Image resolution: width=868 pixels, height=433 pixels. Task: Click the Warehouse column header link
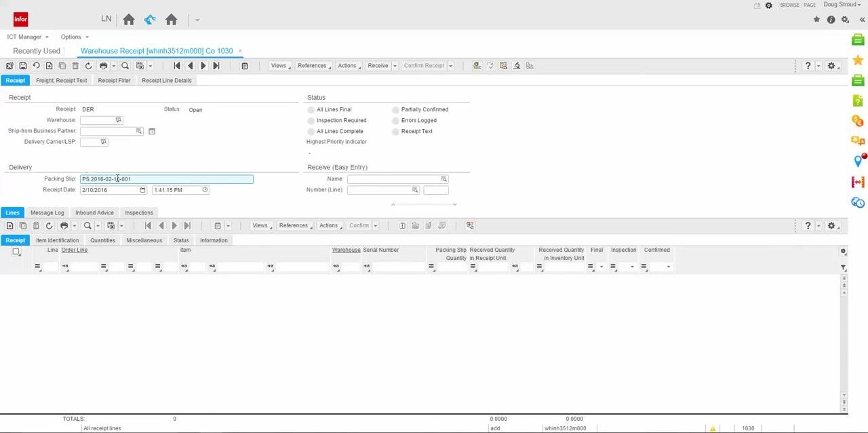click(x=346, y=250)
